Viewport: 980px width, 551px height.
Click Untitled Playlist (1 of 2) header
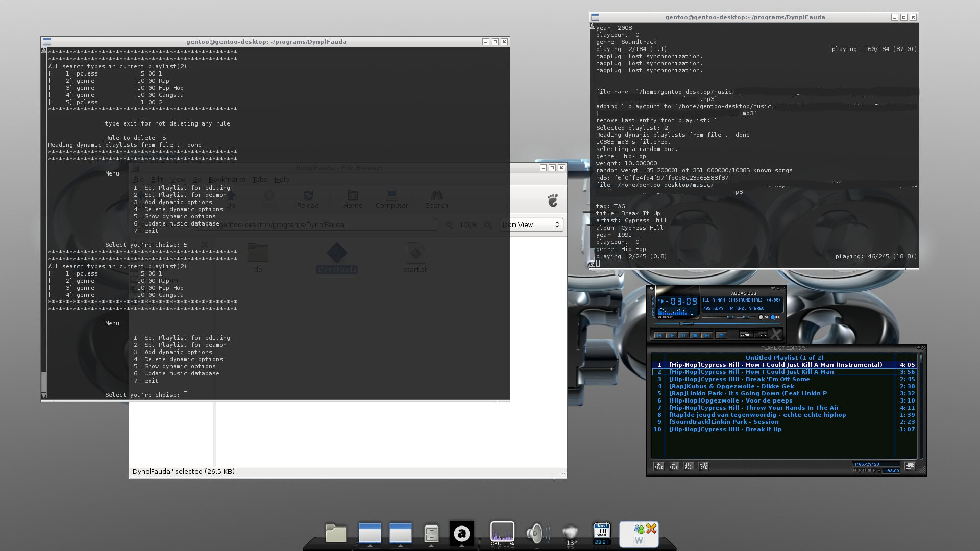pyautogui.click(x=785, y=358)
